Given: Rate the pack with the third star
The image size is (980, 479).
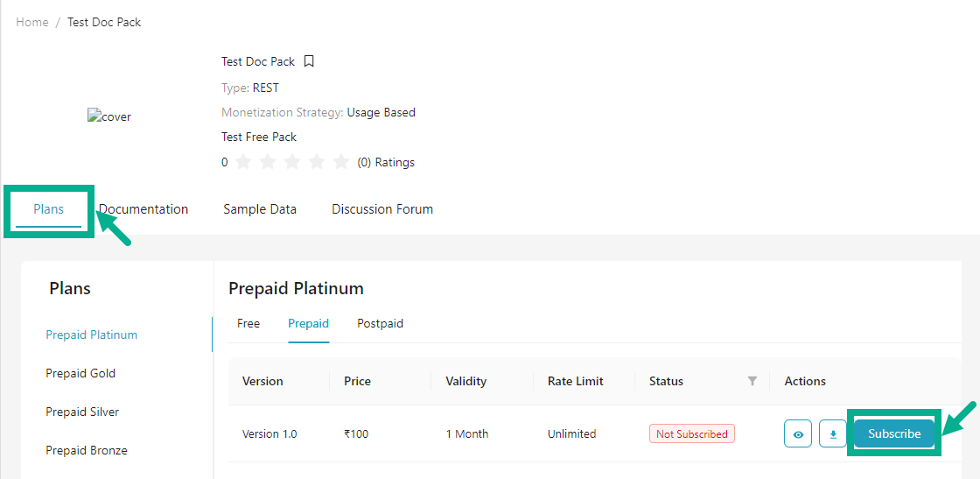Looking at the screenshot, I should (x=293, y=162).
